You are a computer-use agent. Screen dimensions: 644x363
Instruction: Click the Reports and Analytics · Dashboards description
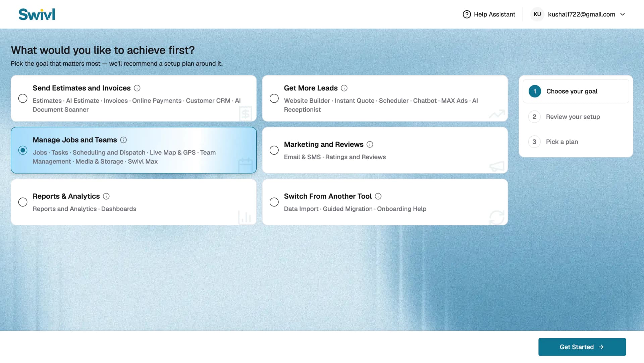click(84, 209)
